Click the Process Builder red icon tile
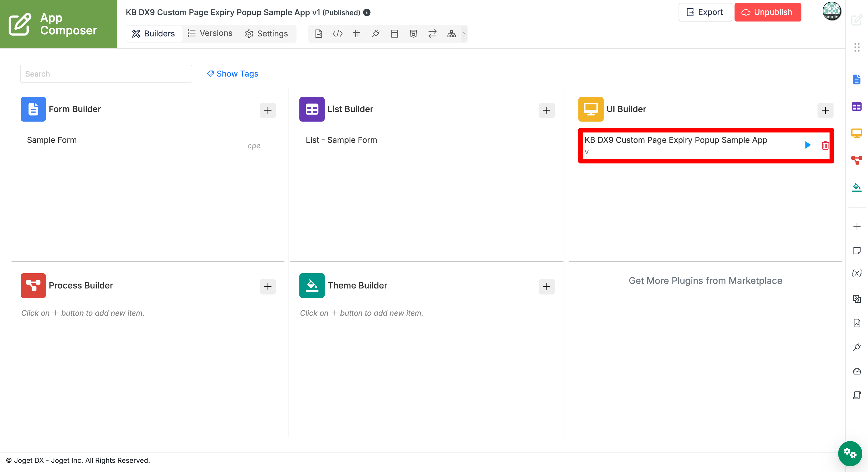This screenshot has width=868, height=472. tap(33, 286)
